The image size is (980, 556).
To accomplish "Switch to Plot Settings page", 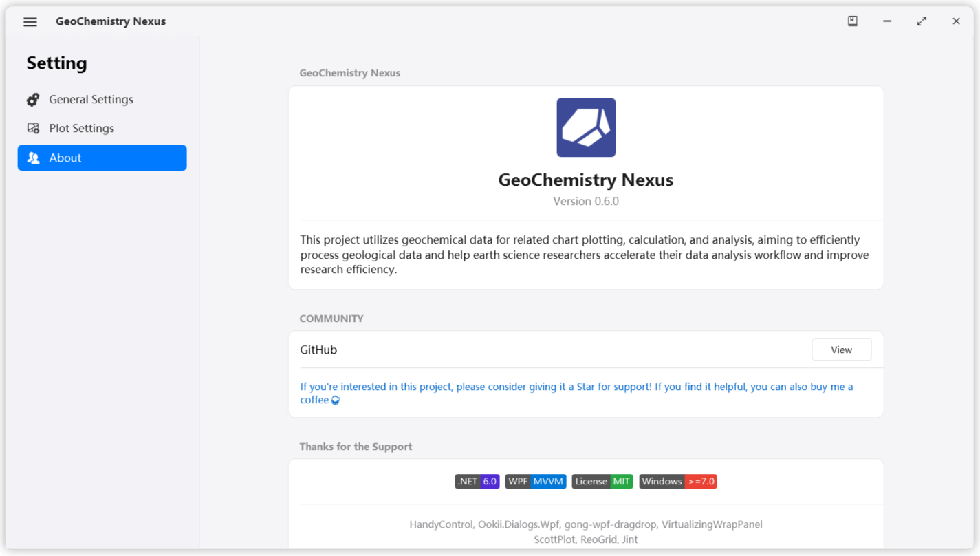I will (81, 129).
